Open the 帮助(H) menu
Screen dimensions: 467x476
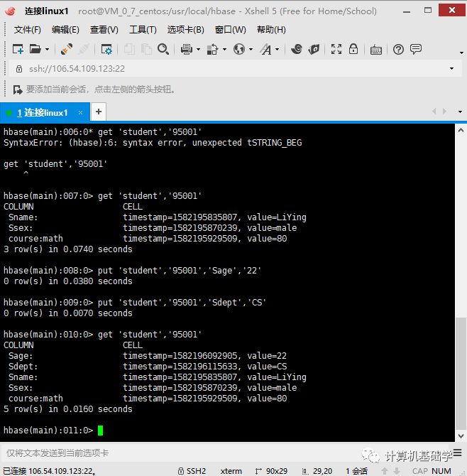[x=271, y=29]
